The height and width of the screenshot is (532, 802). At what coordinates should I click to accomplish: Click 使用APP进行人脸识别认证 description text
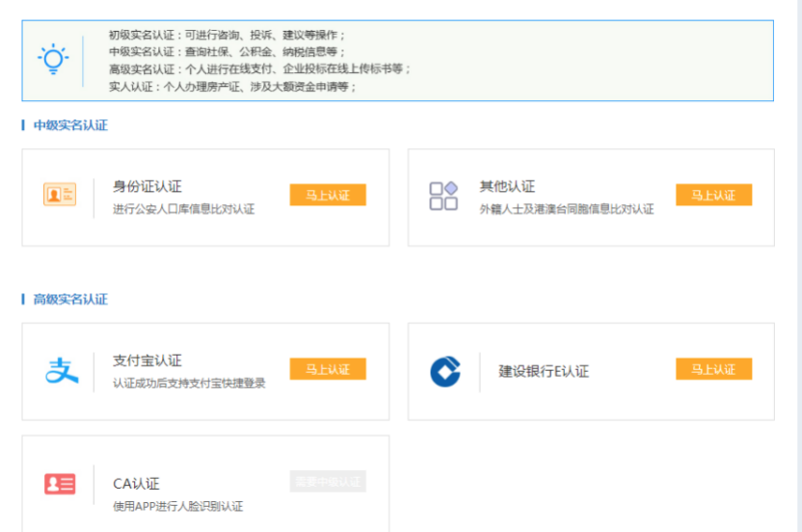(177, 506)
